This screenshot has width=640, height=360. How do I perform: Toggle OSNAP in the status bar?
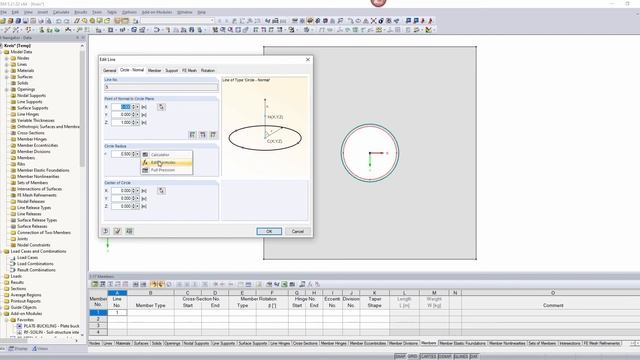[444, 356]
